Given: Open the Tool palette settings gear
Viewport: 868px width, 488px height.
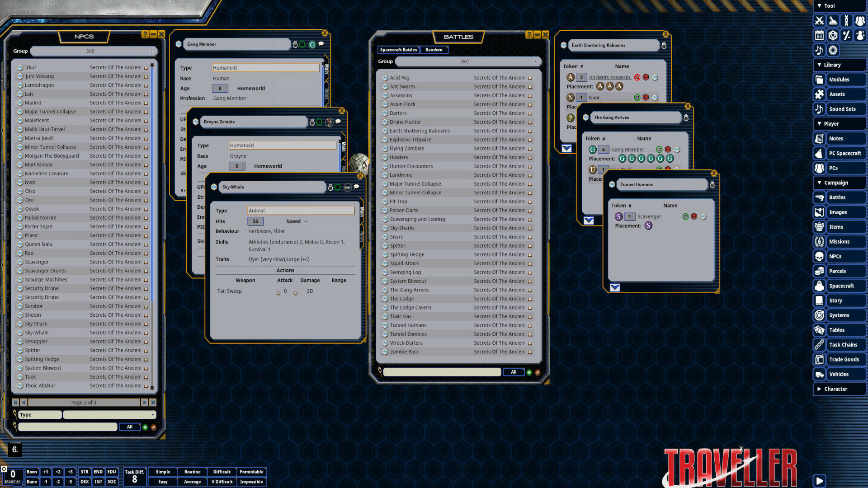Looking at the screenshot, I should [x=833, y=50].
